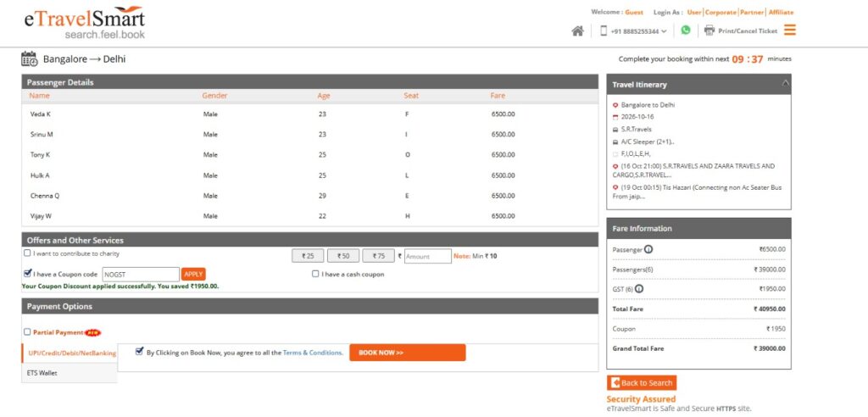
Task: Enable Partial Payment checkbox
Action: pos(27,331)
